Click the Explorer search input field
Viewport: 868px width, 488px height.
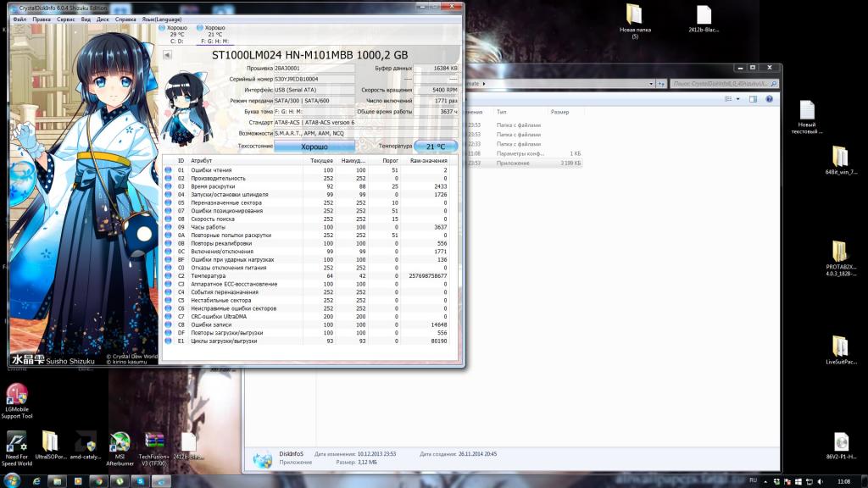pos(721,84)
